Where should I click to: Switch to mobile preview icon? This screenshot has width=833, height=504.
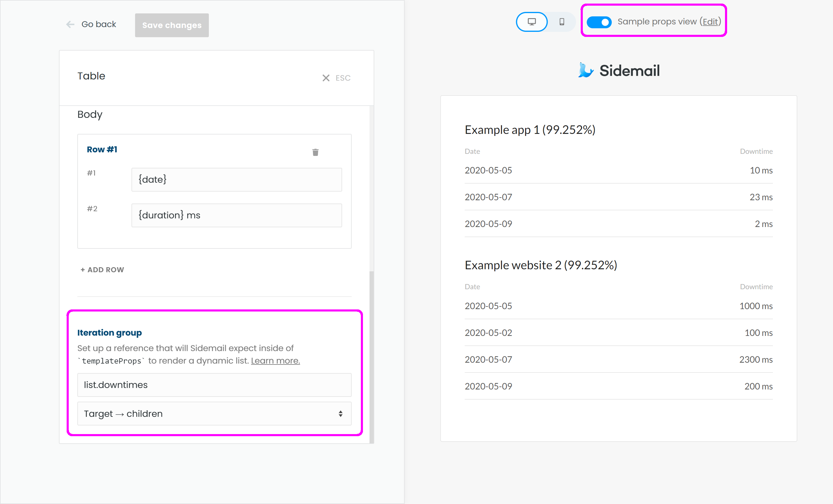pyautogui.click(x=562, y=22)
